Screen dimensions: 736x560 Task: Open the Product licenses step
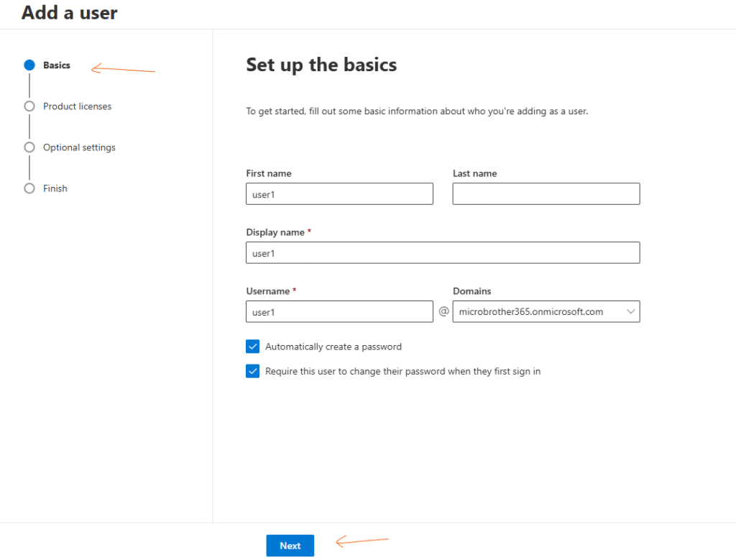77,106
